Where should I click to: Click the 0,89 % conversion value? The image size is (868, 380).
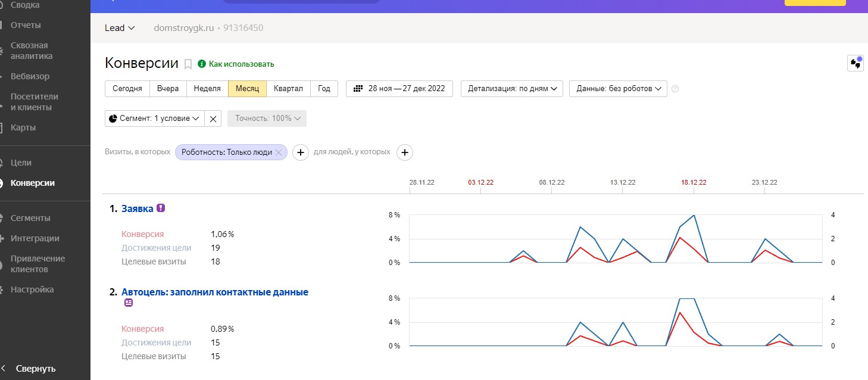[x=223, y=329]
